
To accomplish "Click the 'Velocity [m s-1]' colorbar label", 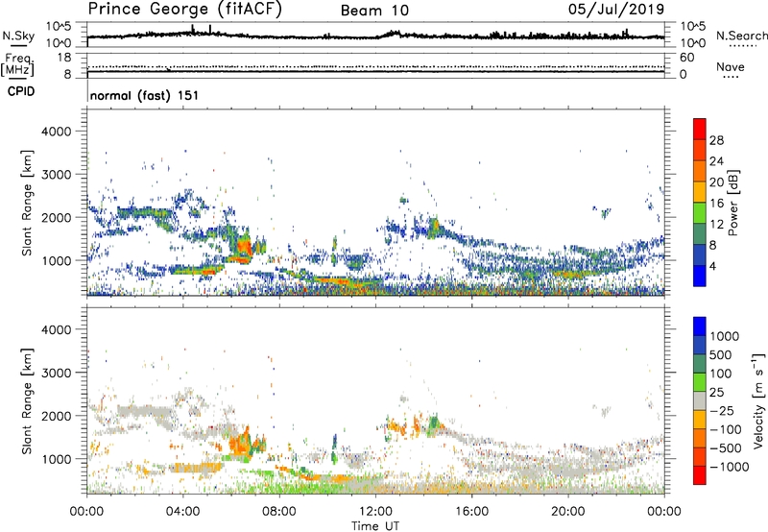I will tap(758, 400).
